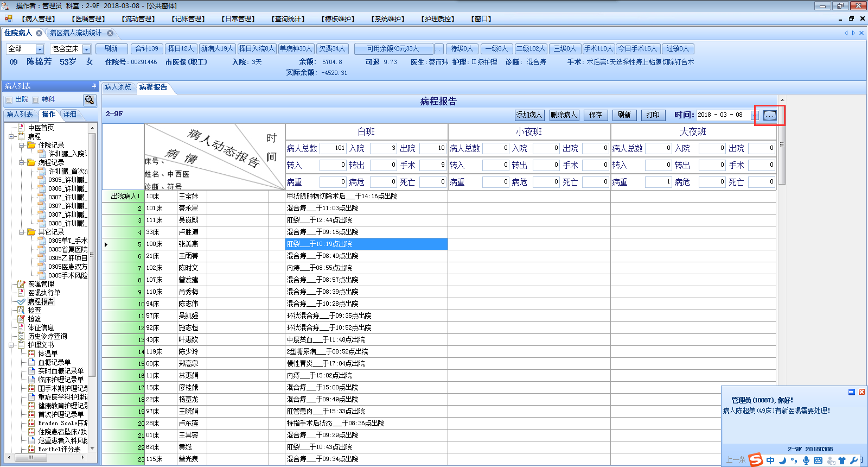Viewport: 868px width, 467px height.
Task: Click the Sogou input method S logo
Action: (x=756, y=460)
